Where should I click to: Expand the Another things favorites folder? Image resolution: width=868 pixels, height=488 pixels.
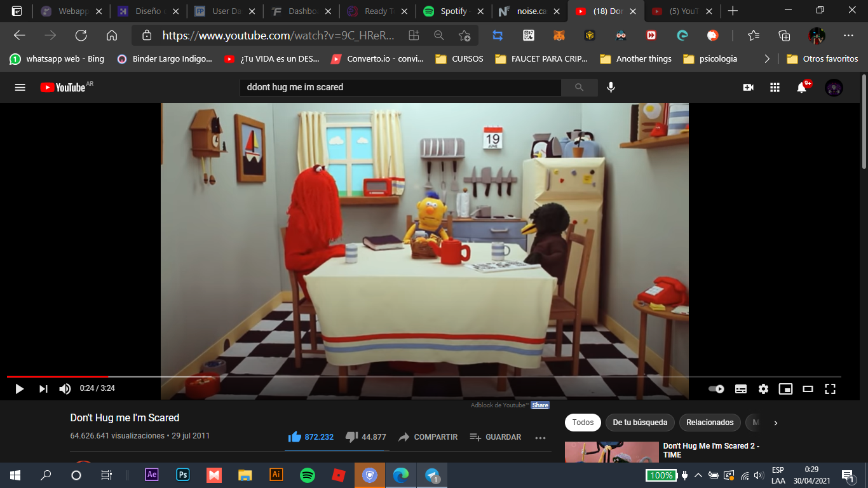(x=635, y=59)
